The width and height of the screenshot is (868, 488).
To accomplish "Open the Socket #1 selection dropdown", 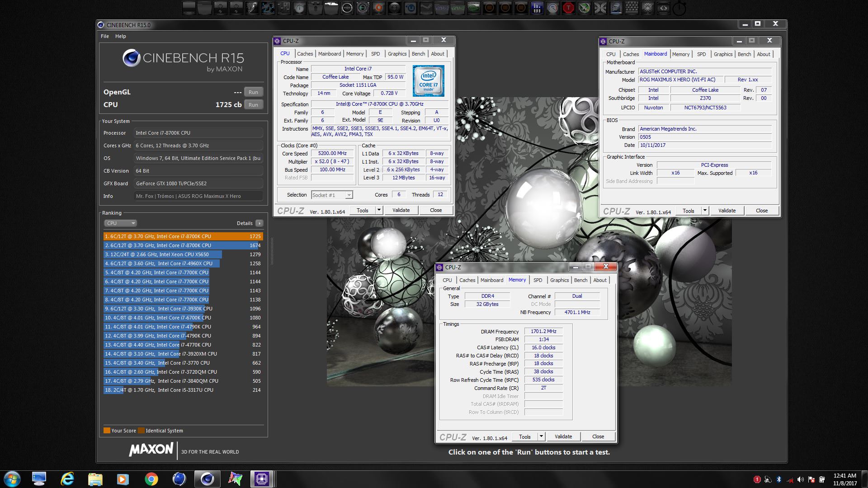I will click(332, 195).
